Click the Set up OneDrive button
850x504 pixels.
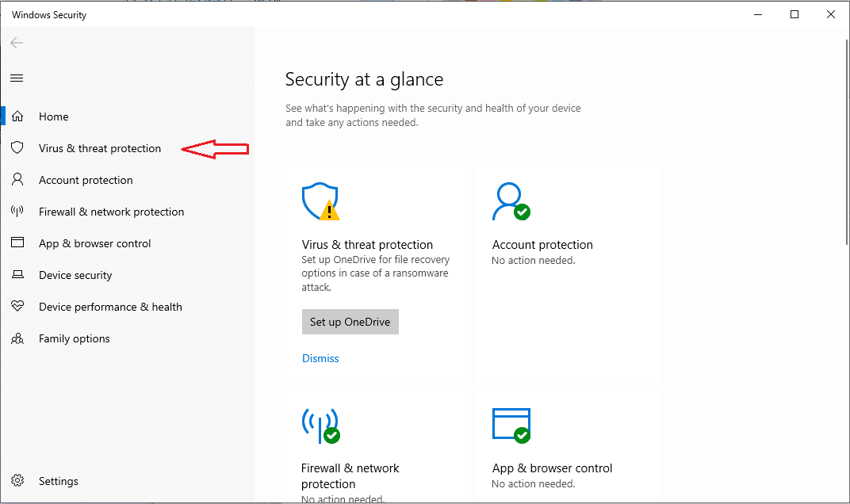tap(350, 322)
